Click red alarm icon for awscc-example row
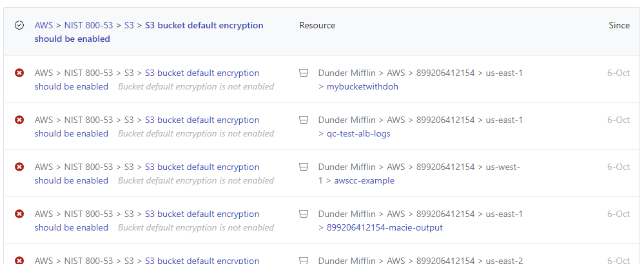This screenshot has height=264, width=644. [19, 167]
